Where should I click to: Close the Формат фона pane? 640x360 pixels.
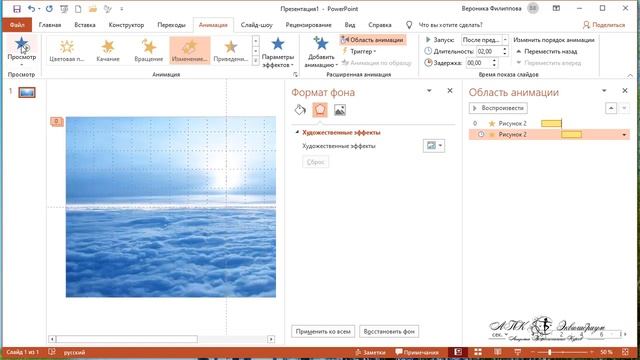(450, 91)
